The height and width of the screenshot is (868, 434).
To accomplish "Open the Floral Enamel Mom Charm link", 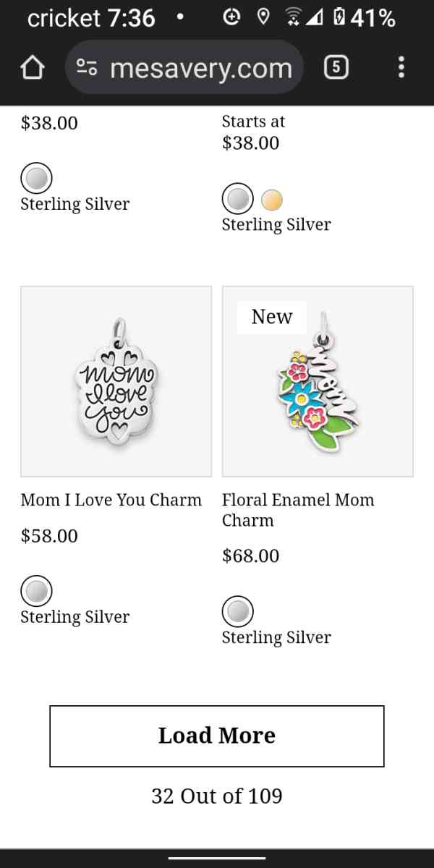I will [x=298, y=510].
